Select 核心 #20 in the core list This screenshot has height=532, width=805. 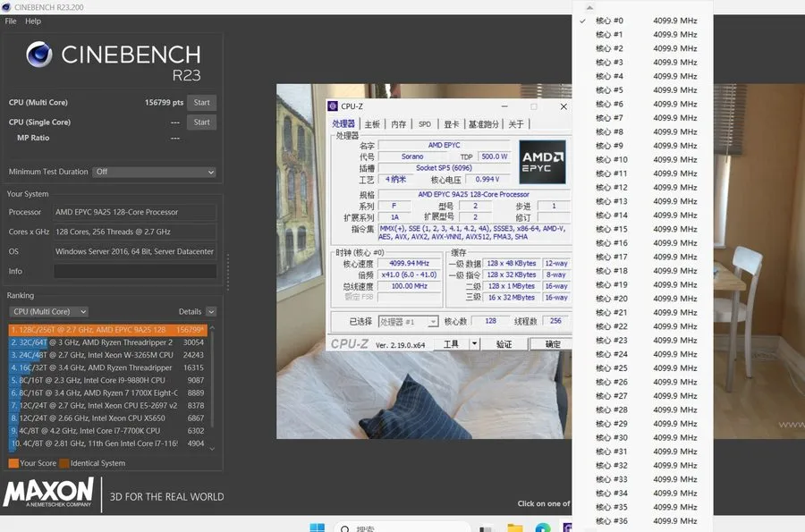[x=643, y=299]
